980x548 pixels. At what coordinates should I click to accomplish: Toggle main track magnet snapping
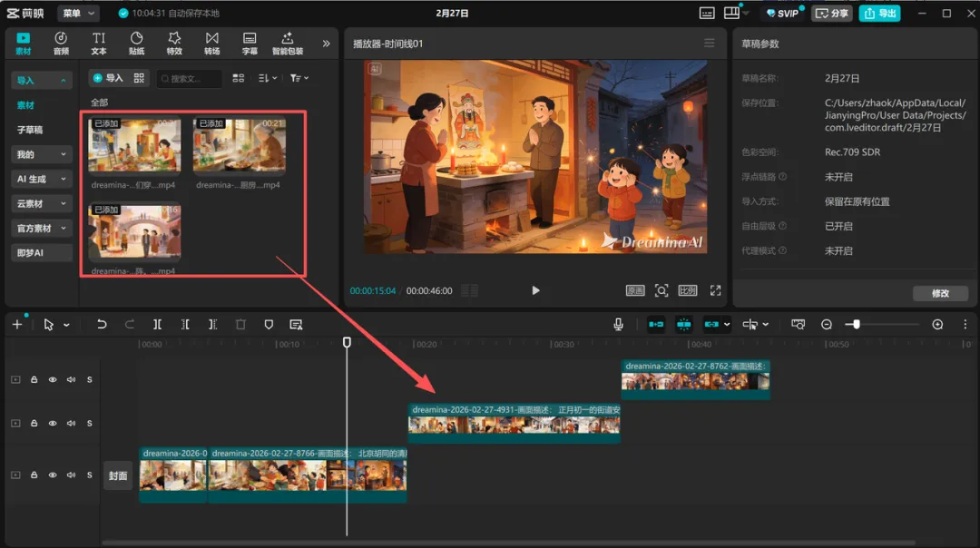point(656,324)
